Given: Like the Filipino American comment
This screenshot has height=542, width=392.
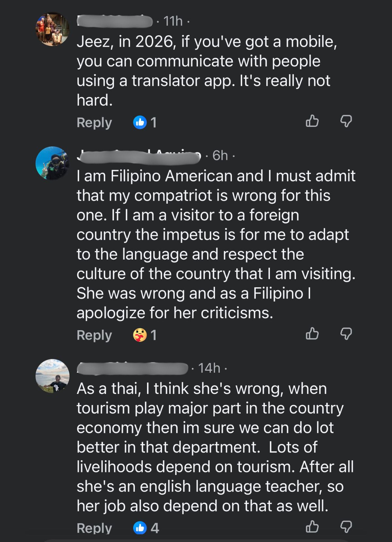Looking at the screenshot, I should tap(312, 334).
